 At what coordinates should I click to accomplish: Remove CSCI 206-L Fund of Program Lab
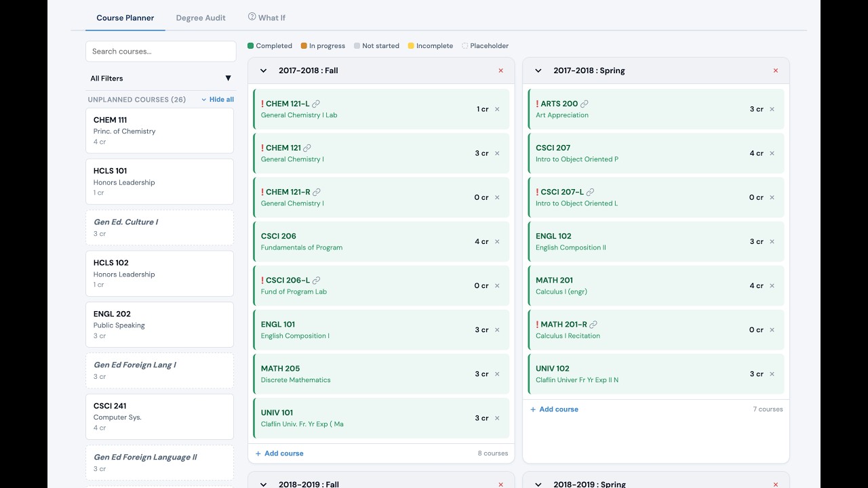pyautogui.click(x=497, y=285)
